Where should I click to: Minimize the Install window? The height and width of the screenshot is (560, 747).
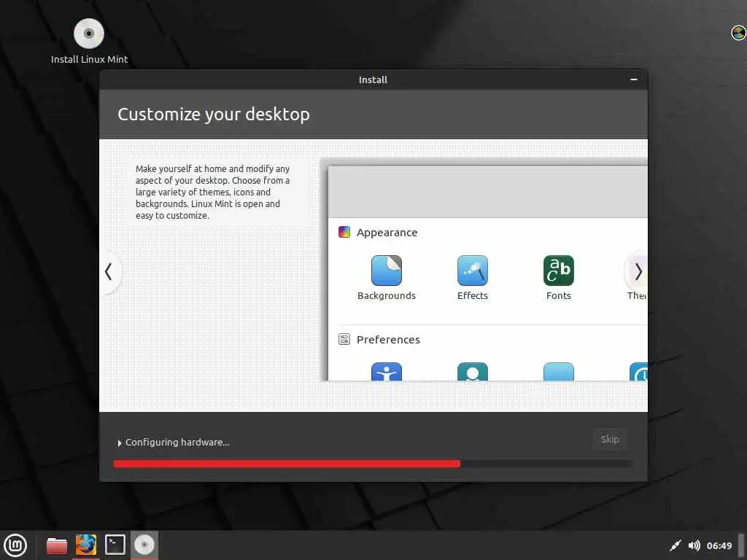[634, 79]
